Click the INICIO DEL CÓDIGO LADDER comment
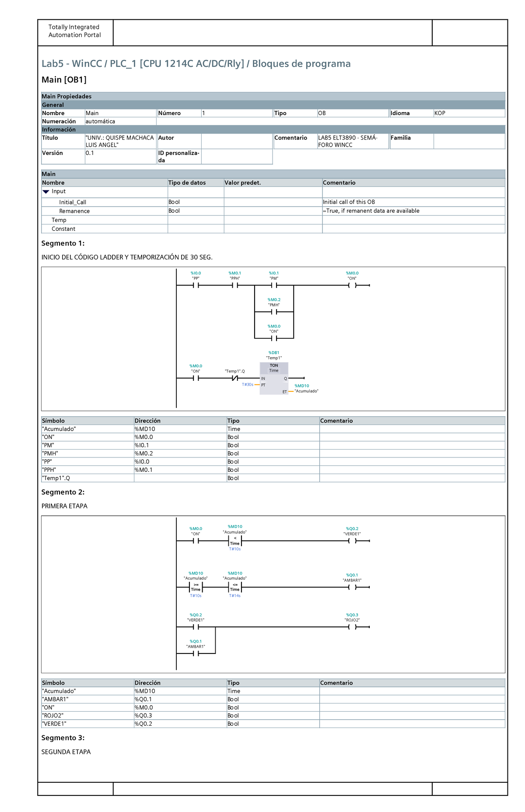This screenshot has width=525, height=812. pos(127,257)
